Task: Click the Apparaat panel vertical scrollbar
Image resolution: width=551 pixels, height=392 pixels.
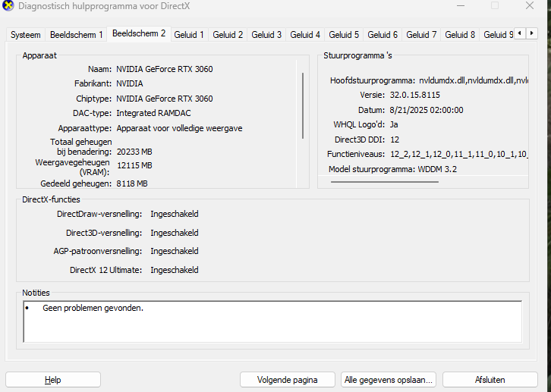Action: (x=303, y=105)
